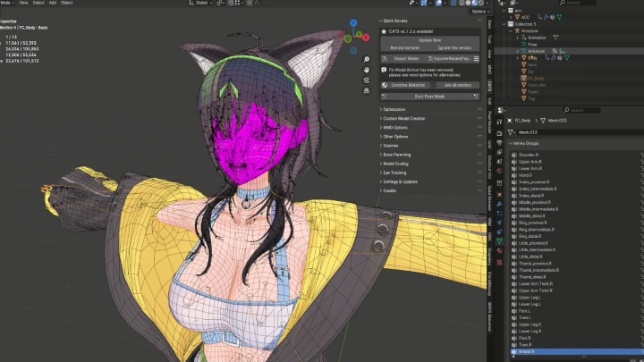
Task: Open the Tool properties tab icon
Action: (499, 122)
